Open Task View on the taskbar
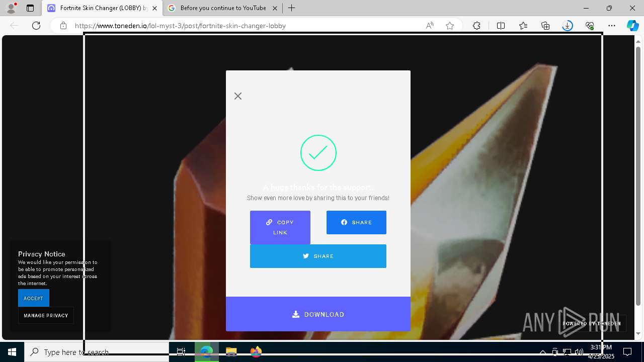644x362 pixels. click(x=181, y=352)
